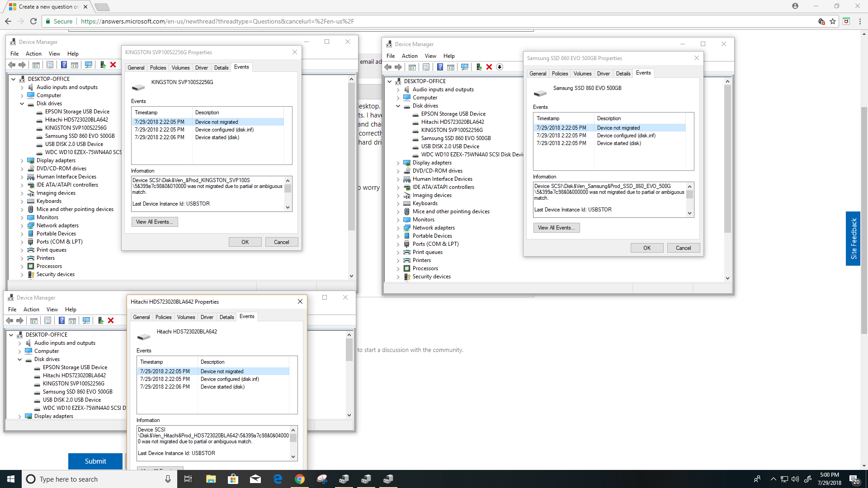Viewport: 868px width, 488px height.
Task: Click Properties toolbar icon in Device Manager behind Hitachi dialog
Action: pyautogui.click(x=47, y=321)
